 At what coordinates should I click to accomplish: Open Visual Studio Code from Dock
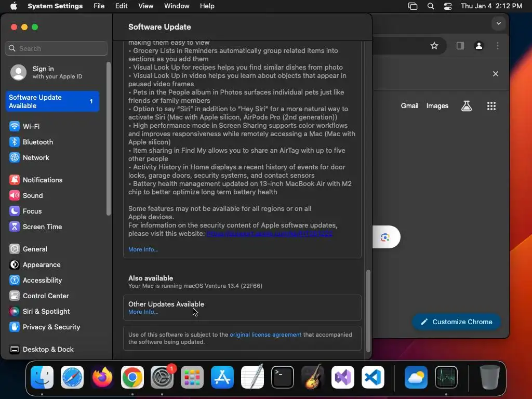(x=373, y=377)
